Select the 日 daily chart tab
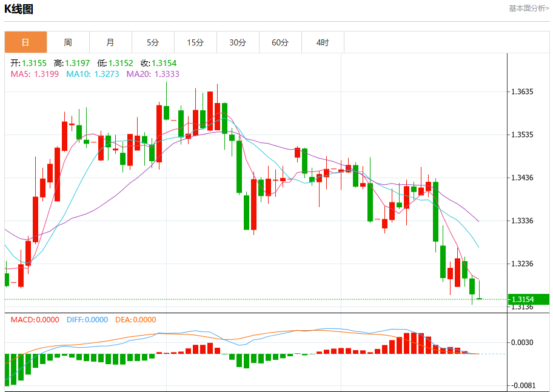553x392 pixels. tap(25, 42)
